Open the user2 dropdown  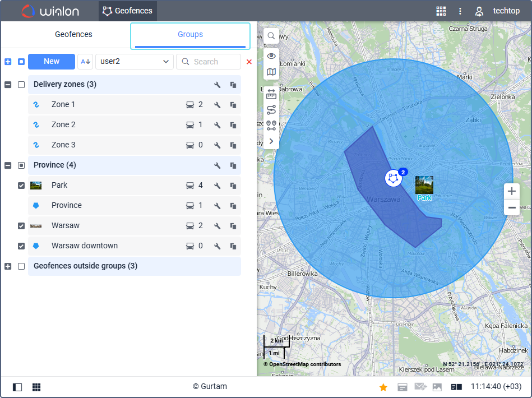click(x=135, y=62)
